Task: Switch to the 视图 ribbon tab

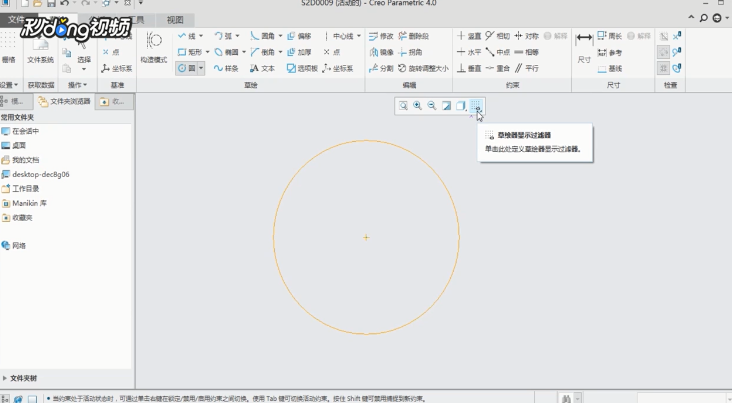Action: [175, 20]
